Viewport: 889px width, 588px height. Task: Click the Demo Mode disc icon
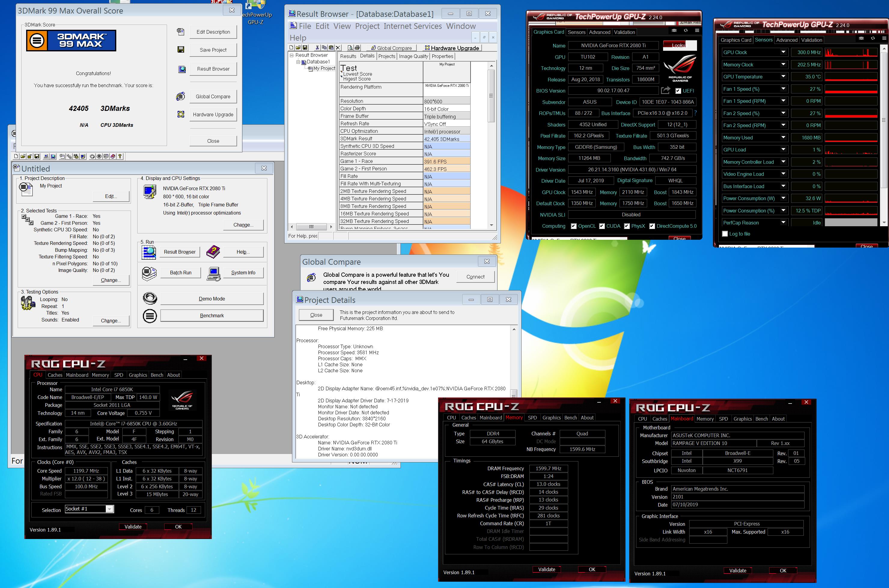150,298
